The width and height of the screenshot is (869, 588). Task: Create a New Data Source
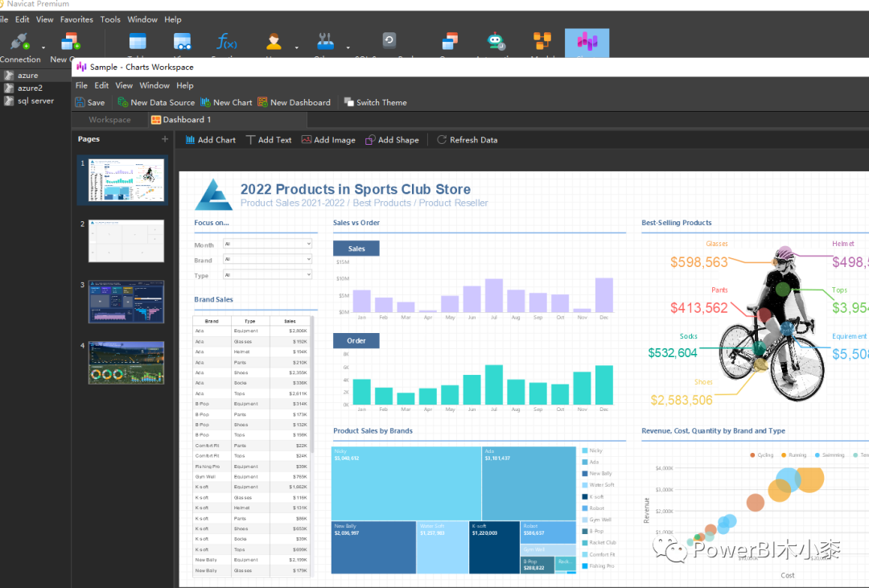click(123, 103)
